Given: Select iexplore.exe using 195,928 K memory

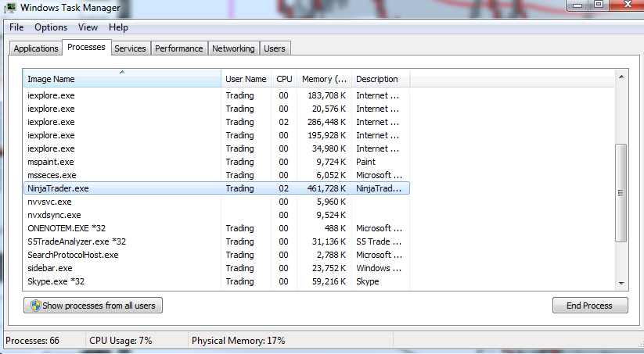Looking at the screenshot, I should (x=217, y=135).
